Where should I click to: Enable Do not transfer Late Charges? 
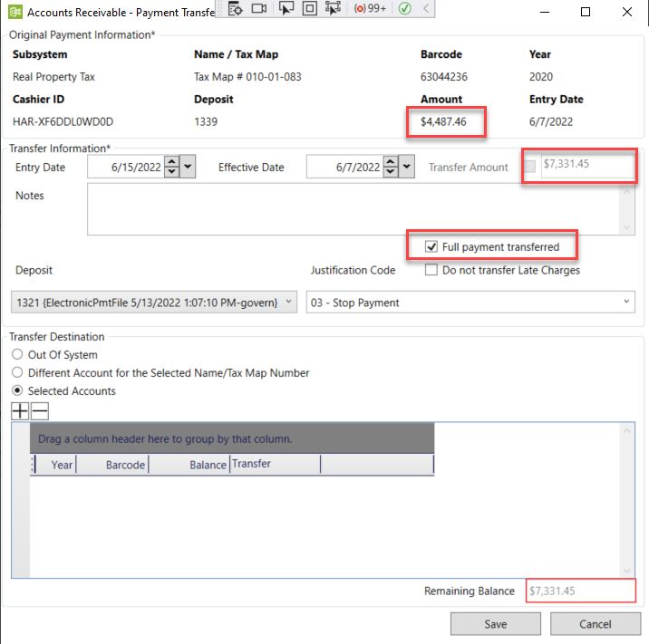432,270
